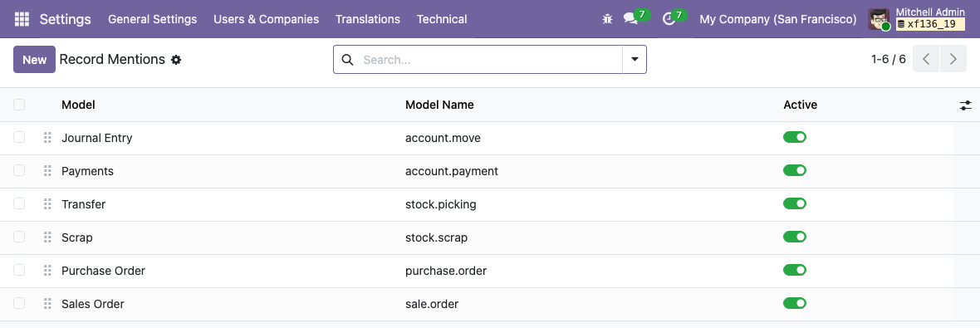Grab the Transfer row drag handle

pyautogui.click(x=47, y=204)
